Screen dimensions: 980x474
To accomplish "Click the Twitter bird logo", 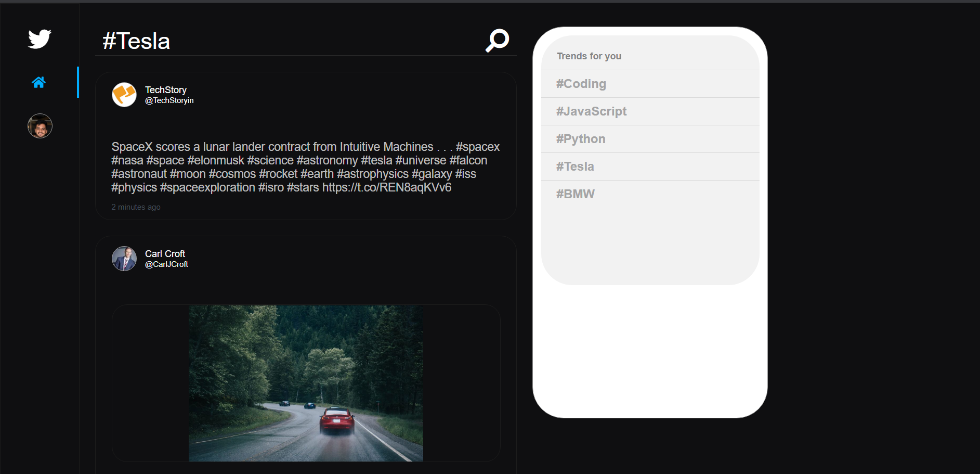I will click(x=40, y=38).
